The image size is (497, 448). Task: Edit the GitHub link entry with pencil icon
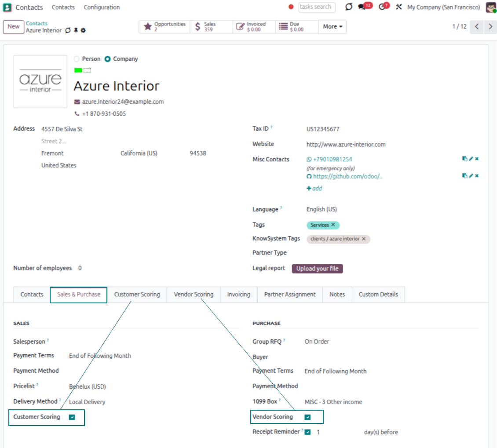click(471, 176)
